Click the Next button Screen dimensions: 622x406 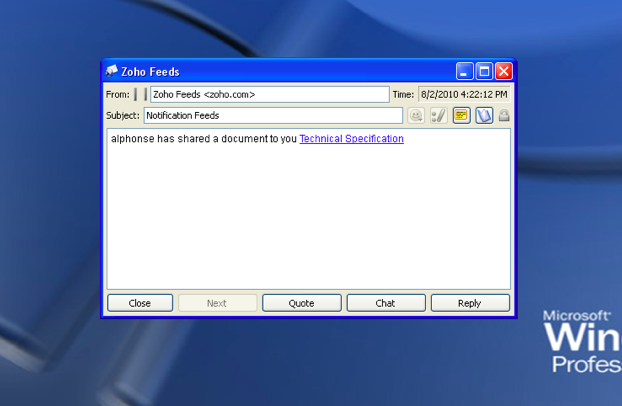click(217, 303)
